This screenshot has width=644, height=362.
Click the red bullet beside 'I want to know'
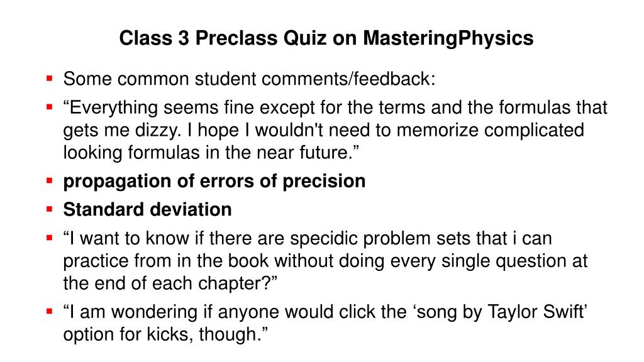(50, 238)
